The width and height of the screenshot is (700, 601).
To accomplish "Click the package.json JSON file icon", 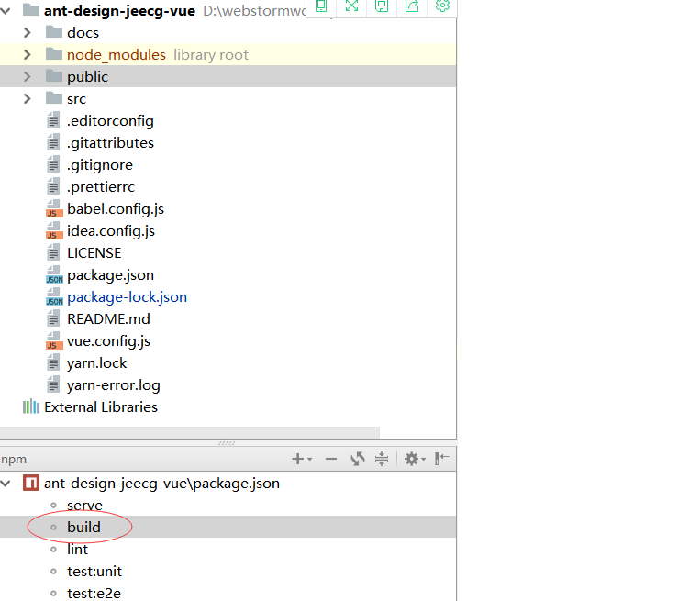I will (54, 274).
